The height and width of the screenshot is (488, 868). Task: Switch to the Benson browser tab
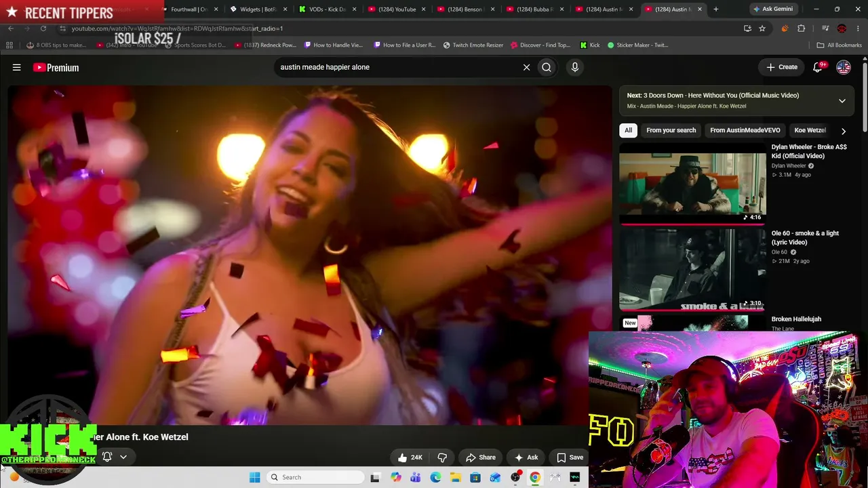[x=466, y=9]
